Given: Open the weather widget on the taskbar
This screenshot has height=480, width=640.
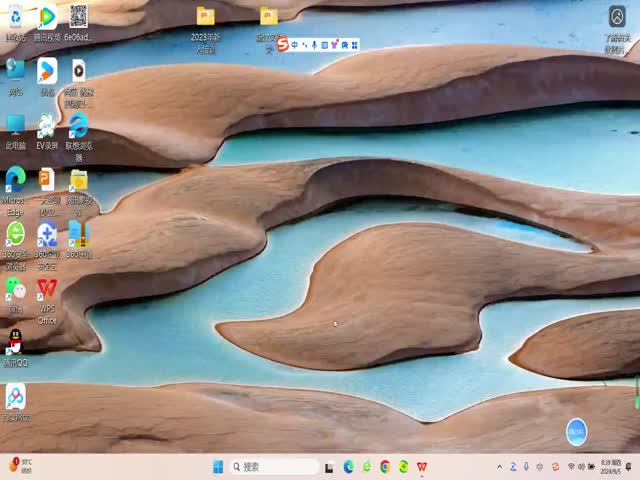Looking at the screenshot, I should tap(20, 467).
